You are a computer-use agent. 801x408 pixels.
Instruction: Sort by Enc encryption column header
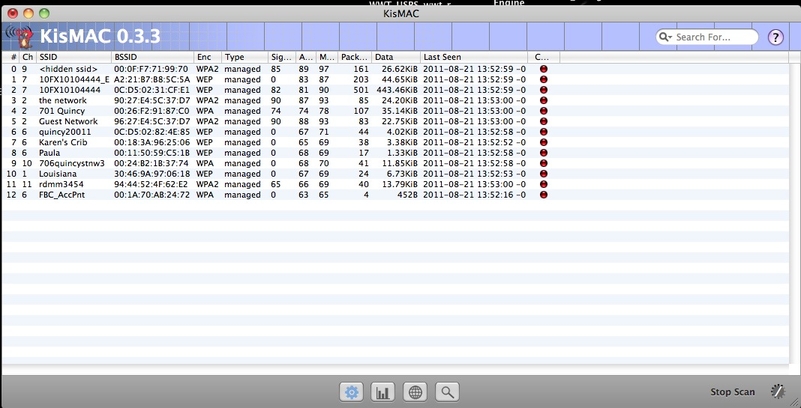coord(206,57)
